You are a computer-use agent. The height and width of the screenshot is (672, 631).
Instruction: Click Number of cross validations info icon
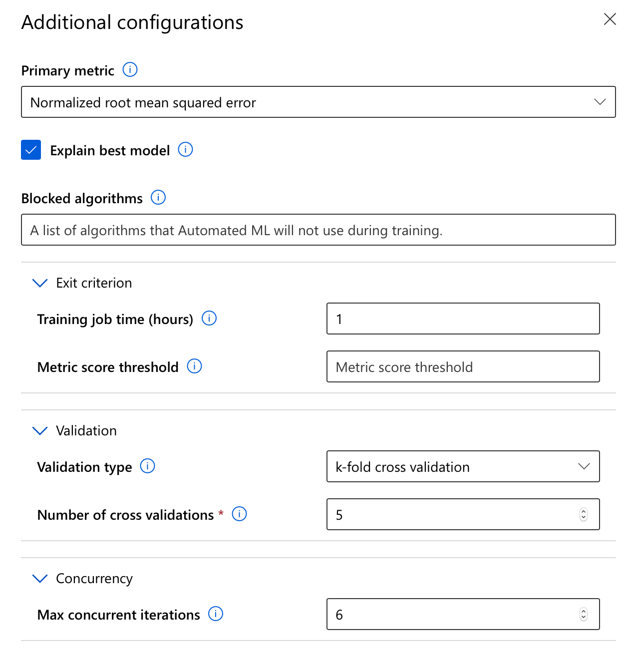click(239, 514)
